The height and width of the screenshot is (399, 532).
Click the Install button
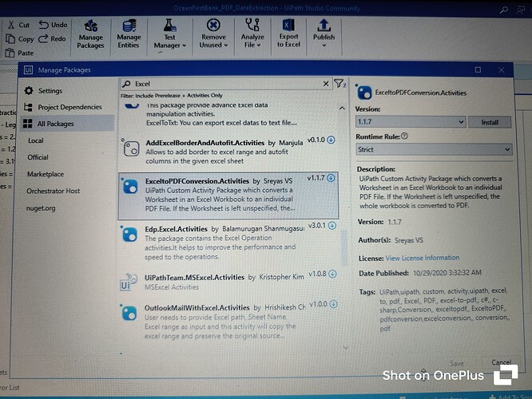click(x=490, y=122)
